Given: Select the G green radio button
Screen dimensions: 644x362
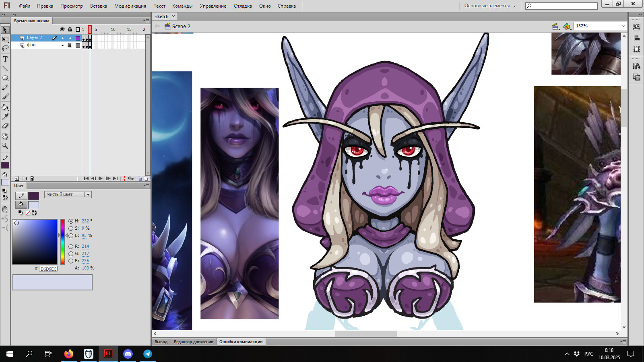Looking at the screenshot, I should (x=71, y=254).
